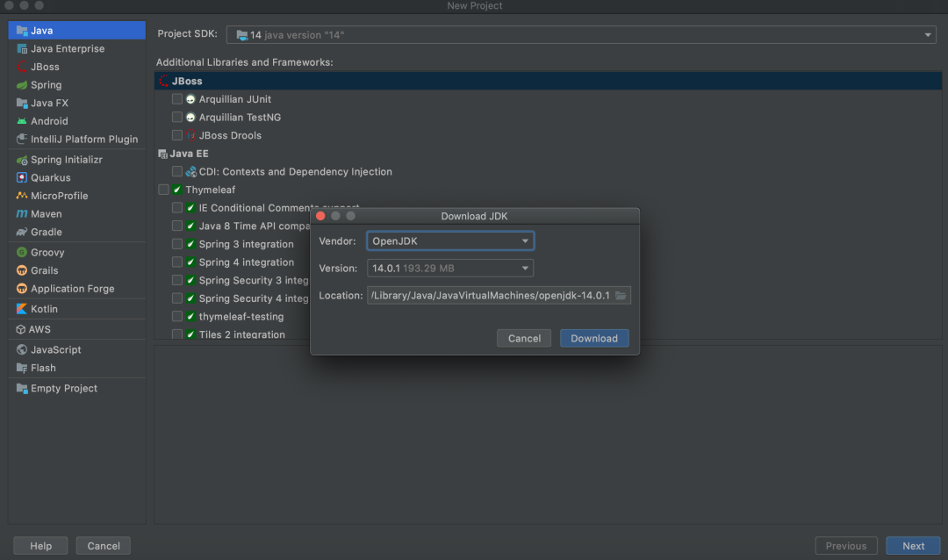
Task: Click the Quarkus framework icon
Action: coord(21,177)
